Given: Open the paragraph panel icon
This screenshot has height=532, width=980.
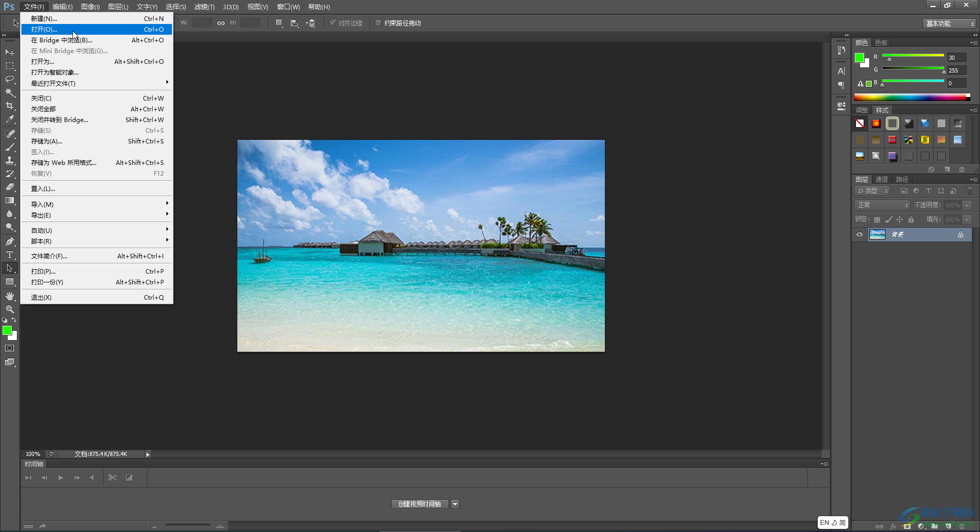Looking at the screenshot, I should tap(841, 85).
